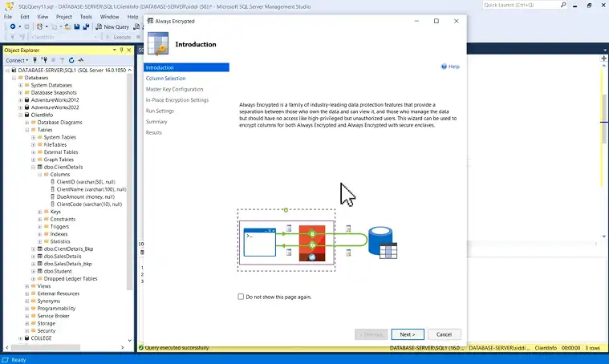Click the Quick Launch search field

[521, 5]
